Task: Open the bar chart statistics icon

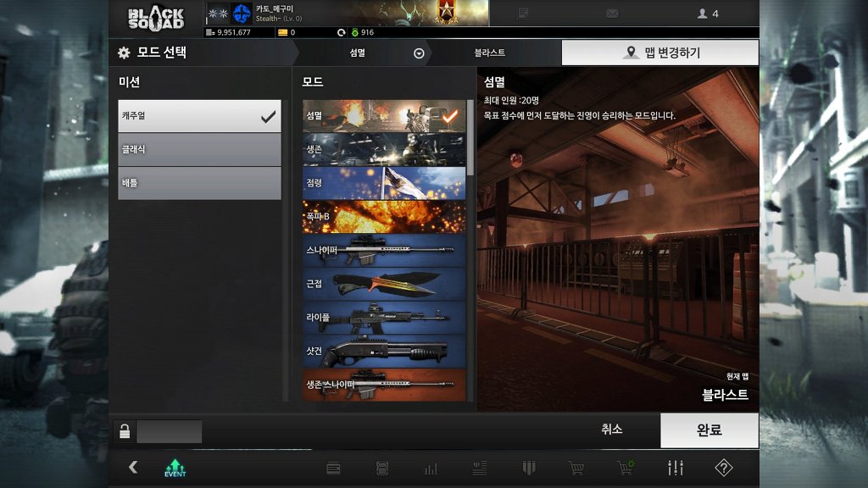Action: [x=431, y=469]
